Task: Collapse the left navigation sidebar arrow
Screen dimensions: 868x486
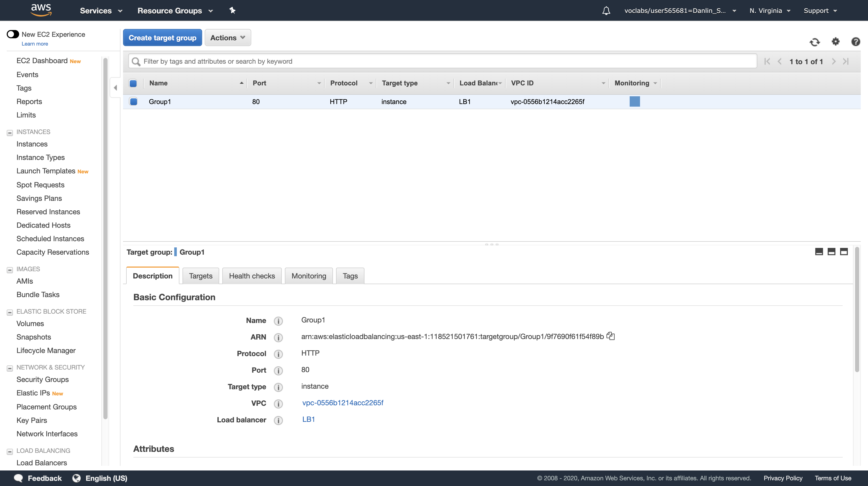Action: pos(115,88)
